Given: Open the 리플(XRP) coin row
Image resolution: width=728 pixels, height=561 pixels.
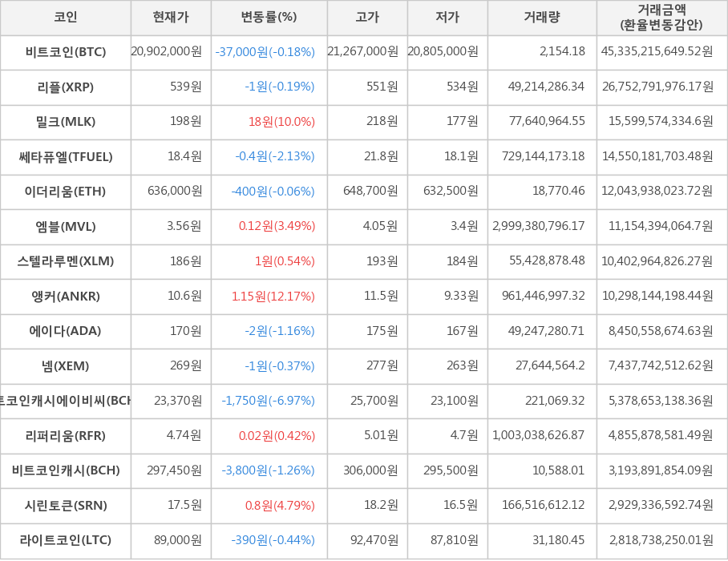Looking at the screenshot, I should pyautogui.click(x=66, y=87).
